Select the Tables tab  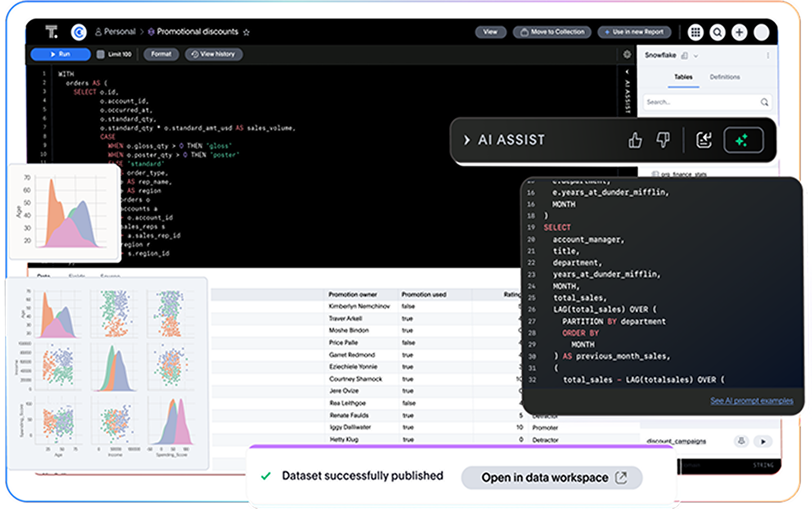point(683,77)
